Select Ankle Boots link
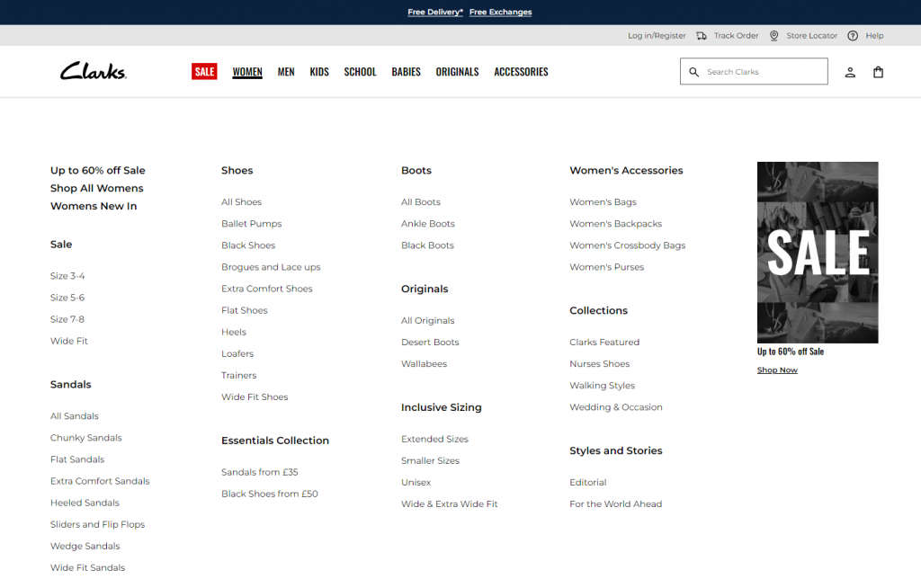 (x=428, y=224)
